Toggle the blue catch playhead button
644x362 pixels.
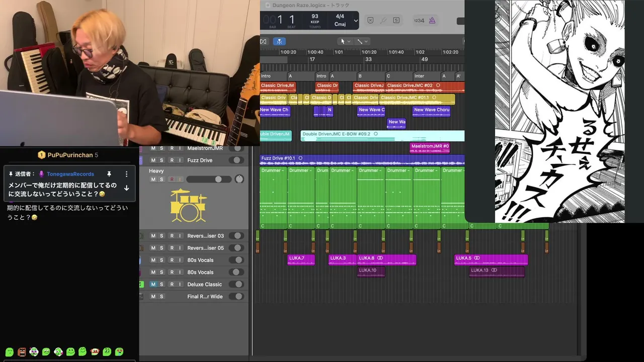(279, 41)
